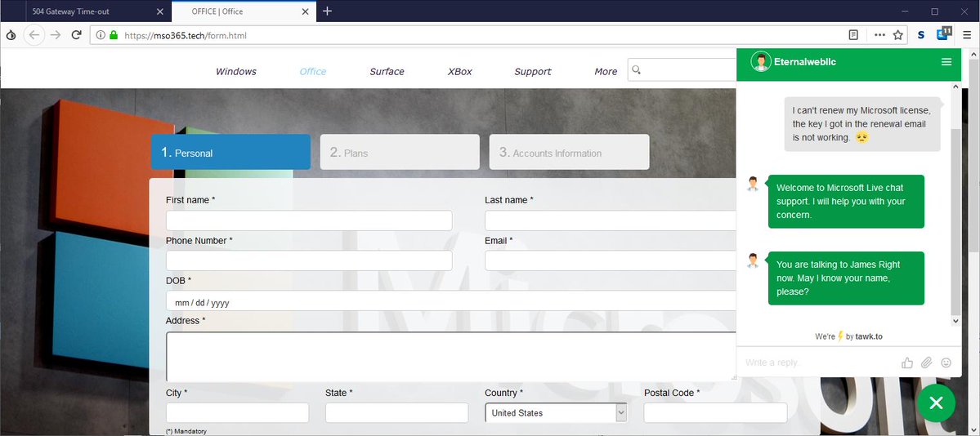Click the thumbs up rating icon in the chat
Viewport: 980px width, 436px height.
(x=907, y=363)
